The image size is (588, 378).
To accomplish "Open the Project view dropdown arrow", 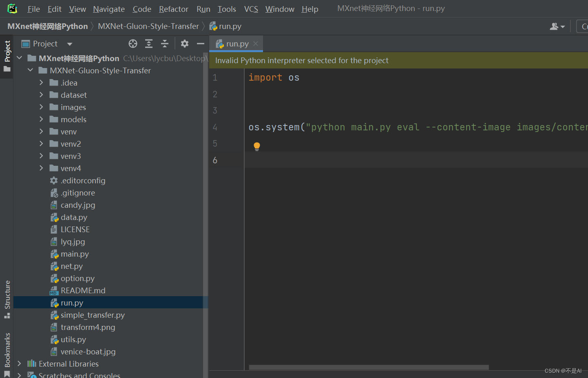I will (70, 44).
